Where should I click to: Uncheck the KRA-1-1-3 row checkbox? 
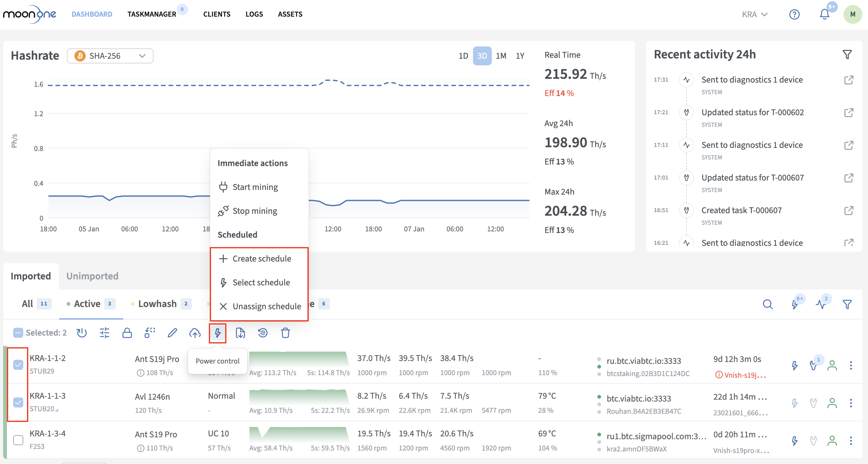[18, 402]
